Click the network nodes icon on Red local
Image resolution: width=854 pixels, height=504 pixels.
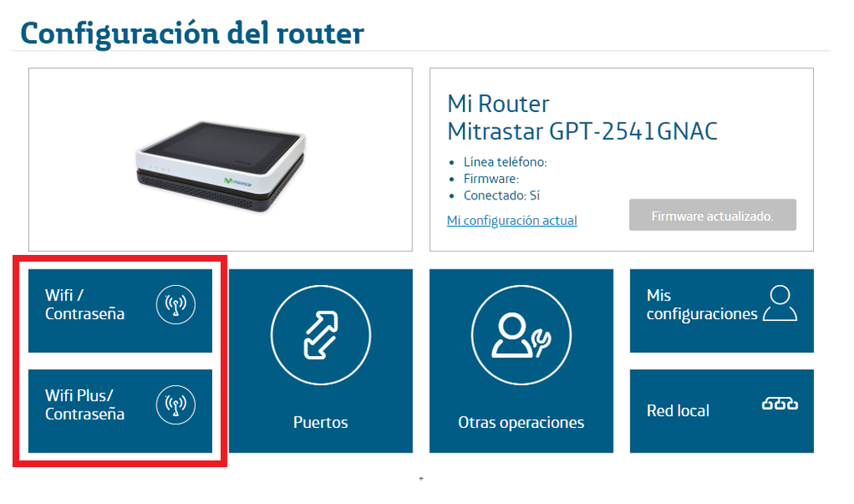pyautogui.click(x=780, y=404)
